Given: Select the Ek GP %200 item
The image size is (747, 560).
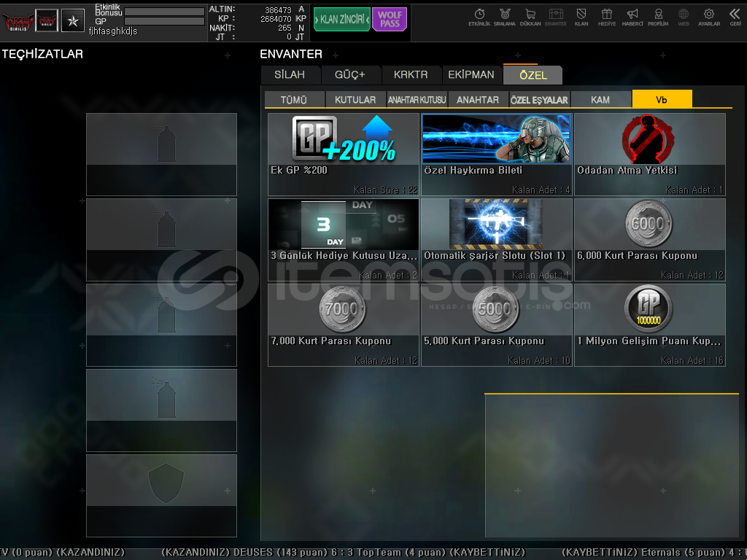Looking at the screenshot, I should click(344, 155).
